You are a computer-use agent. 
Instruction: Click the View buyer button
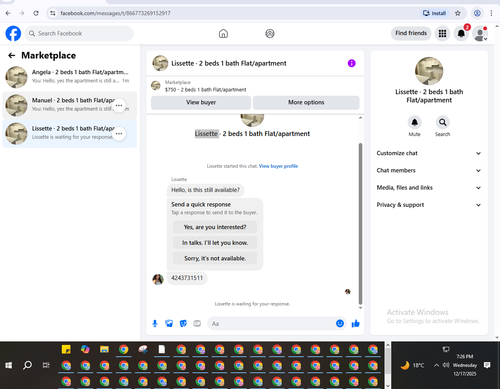tap(201, 103)
